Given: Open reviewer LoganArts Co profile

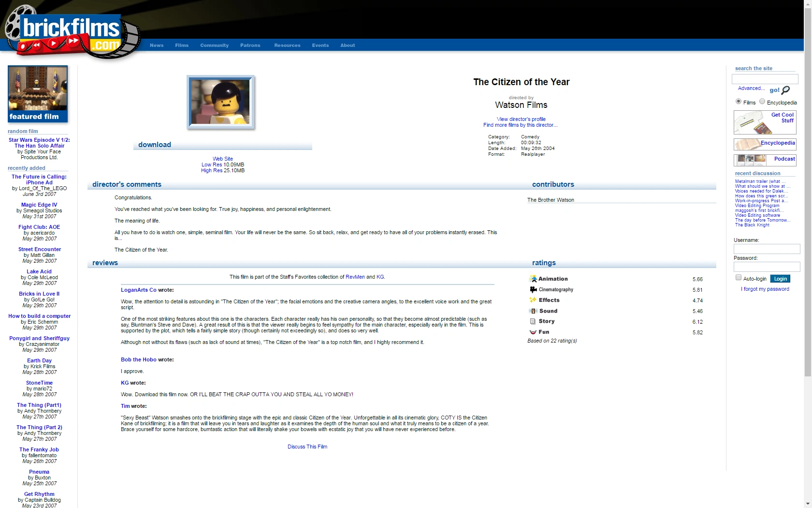Looking at the screenshot, I should [139, 290].
